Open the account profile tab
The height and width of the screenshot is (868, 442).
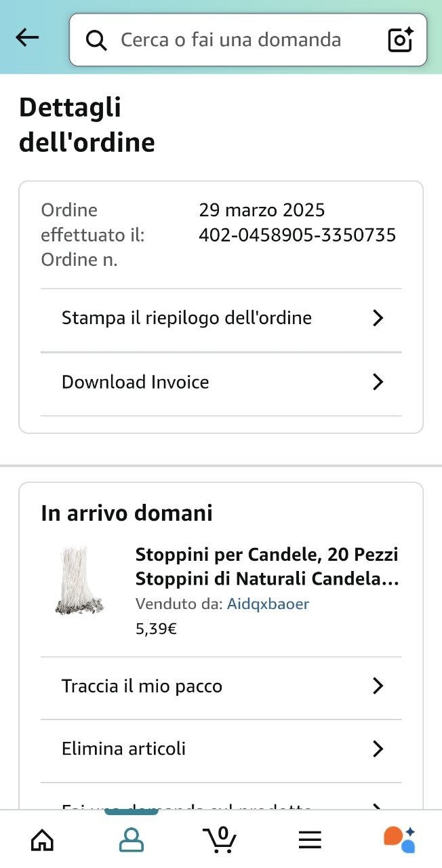pos(132,840)
